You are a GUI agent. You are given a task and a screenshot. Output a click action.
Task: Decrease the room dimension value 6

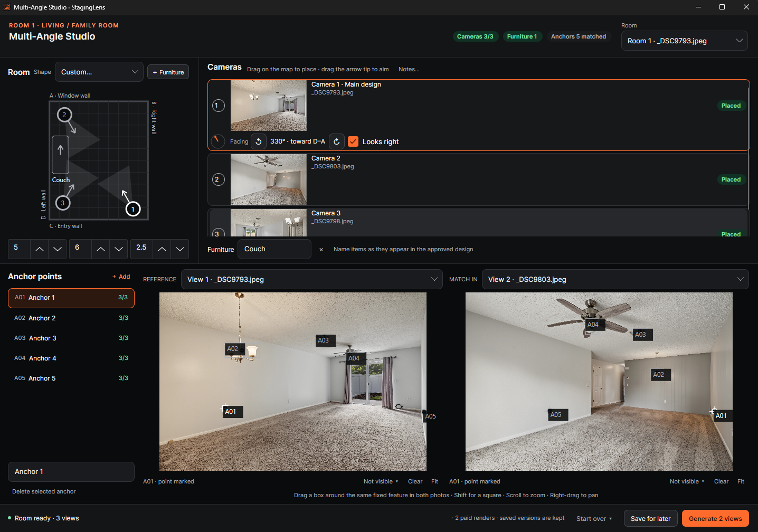click(119, 249)
